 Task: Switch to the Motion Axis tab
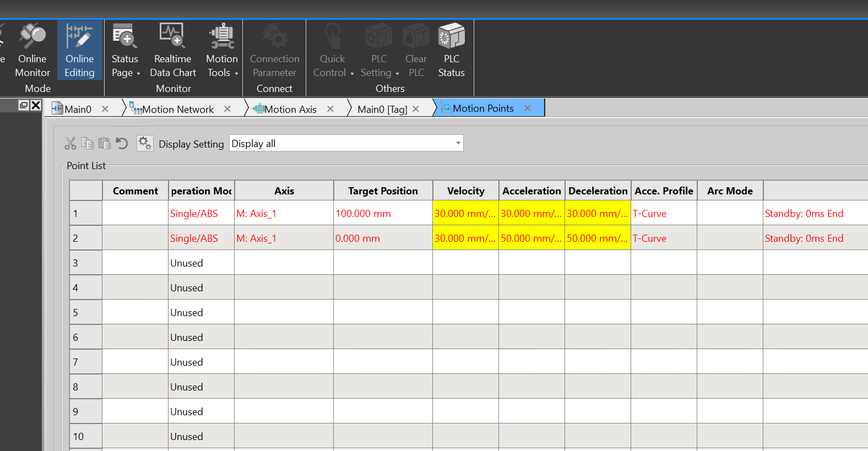[x=290, y=109]
